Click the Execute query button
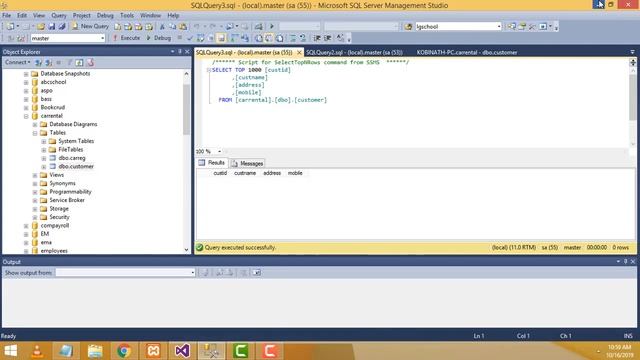The width and height of the screenshot is (640, 360). (126, 38)
